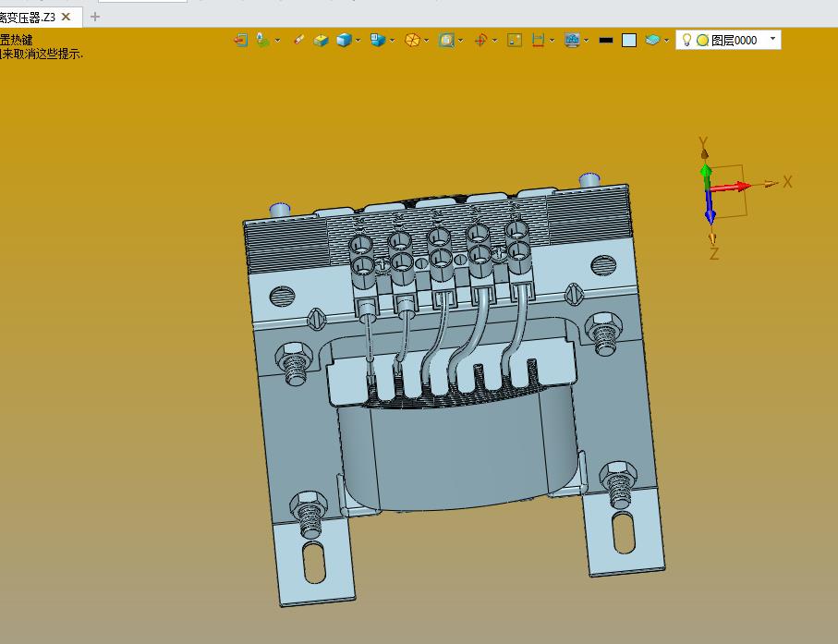Expand the arrow next to the orange polyhedron
The height and width of the screenshot is (644, 838).
426,41
